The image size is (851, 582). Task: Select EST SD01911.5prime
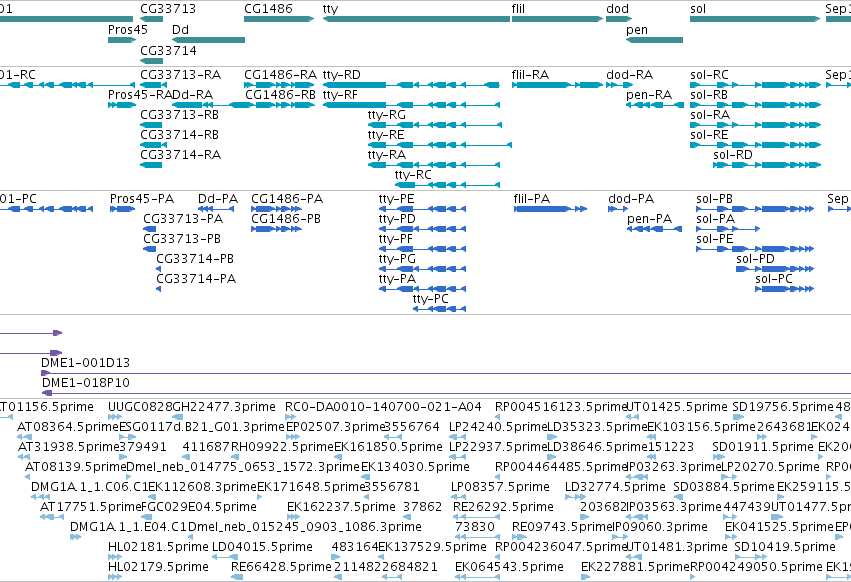point(763,447)
